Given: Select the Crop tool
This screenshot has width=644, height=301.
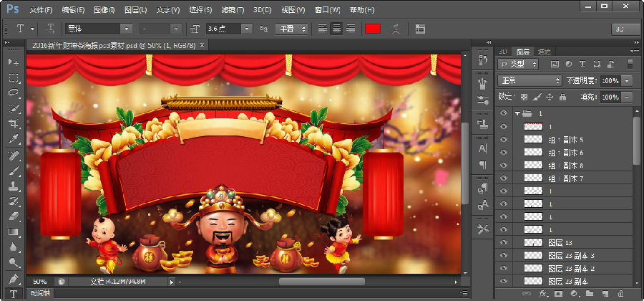Looking at the screenshot, I should tap(13, 123).
